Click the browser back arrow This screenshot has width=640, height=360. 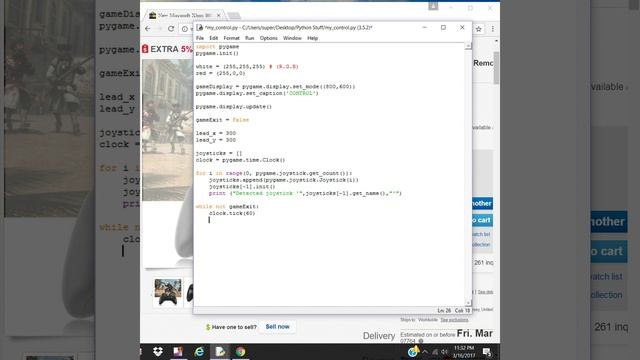click(148, 29)
